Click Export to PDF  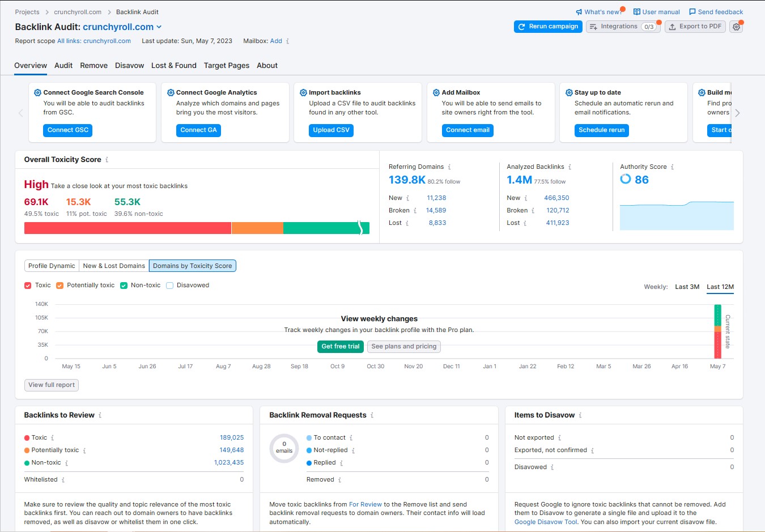click(x=695, y=27)
